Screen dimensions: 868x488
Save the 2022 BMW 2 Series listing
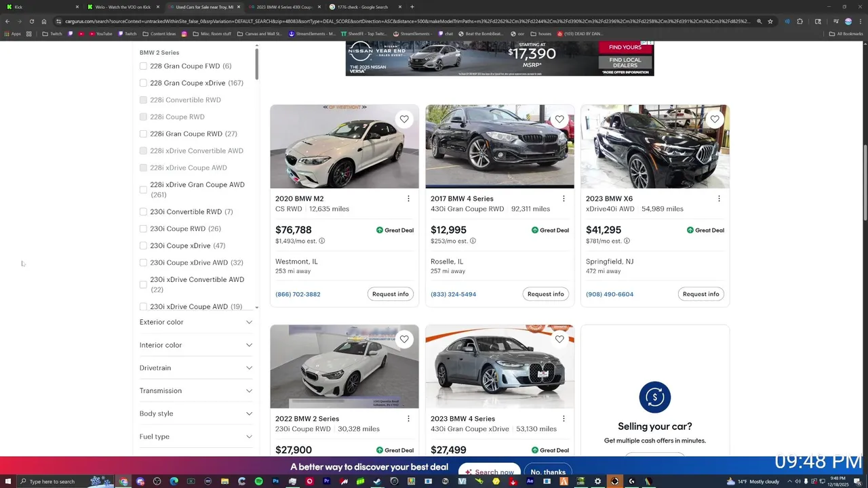point(404,339)
